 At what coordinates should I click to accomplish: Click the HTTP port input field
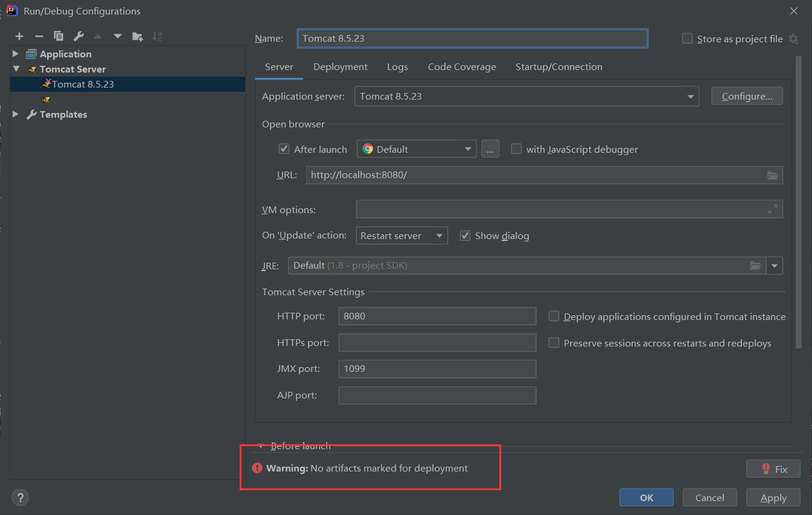[x=437, y=316]
